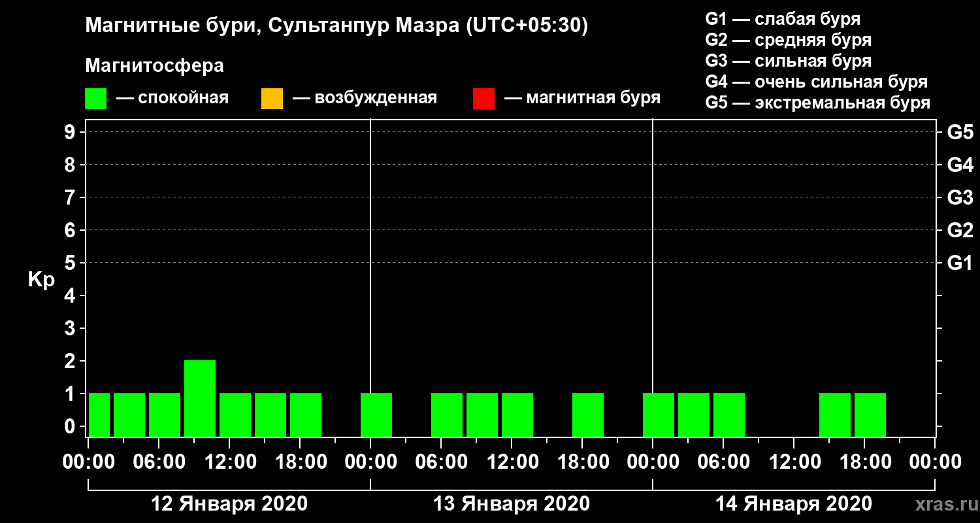This screenshot has width=980, height=523.
Task: Click the '— возбужденная' legend label
Action: [365, 99]
